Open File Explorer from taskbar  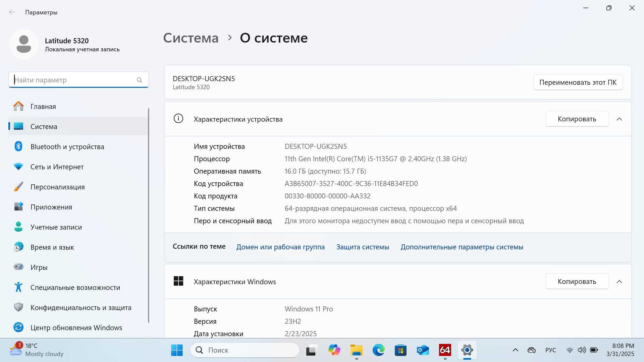[356, 350]
